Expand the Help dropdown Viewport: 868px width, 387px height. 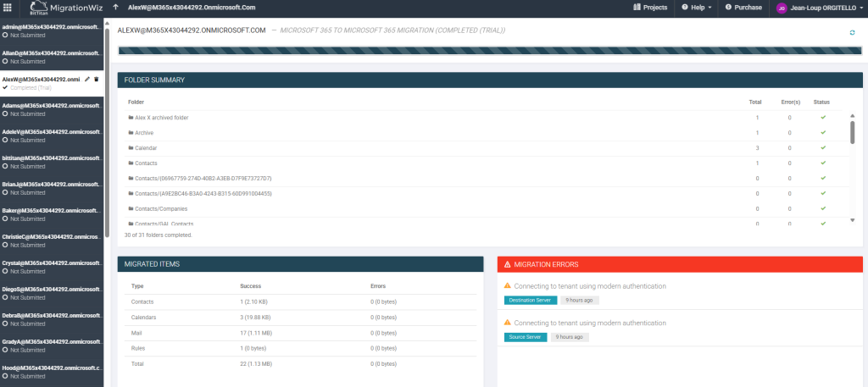(x=696, y=8)
